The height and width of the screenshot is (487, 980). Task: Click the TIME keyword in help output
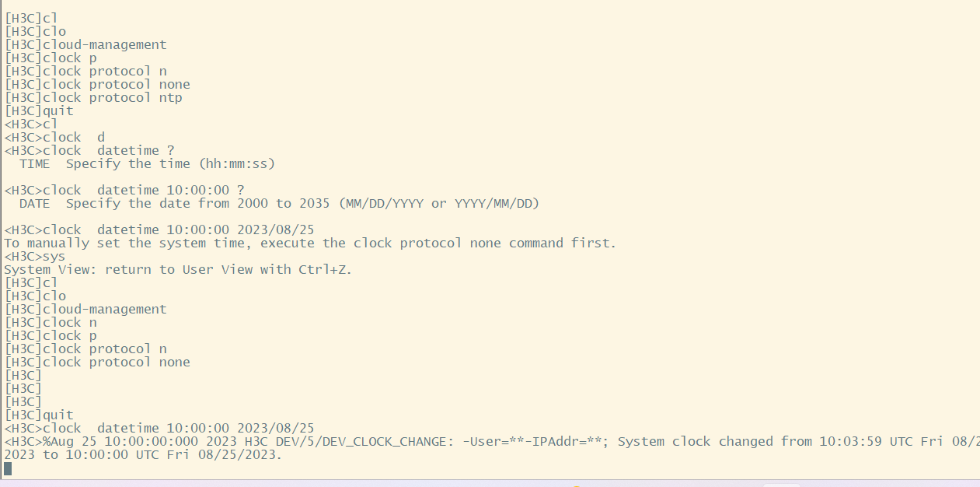[x=34, y=164]
